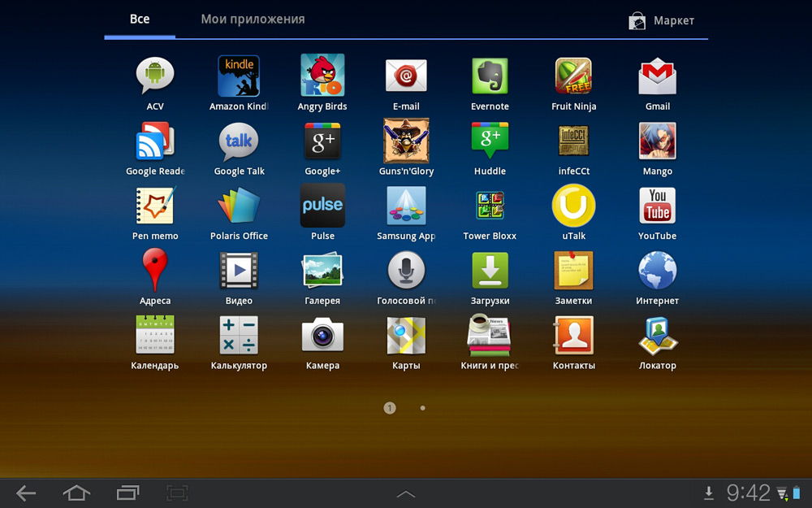Open Адреса (Places) app
The image size is (812, 508).
point(155,270)
